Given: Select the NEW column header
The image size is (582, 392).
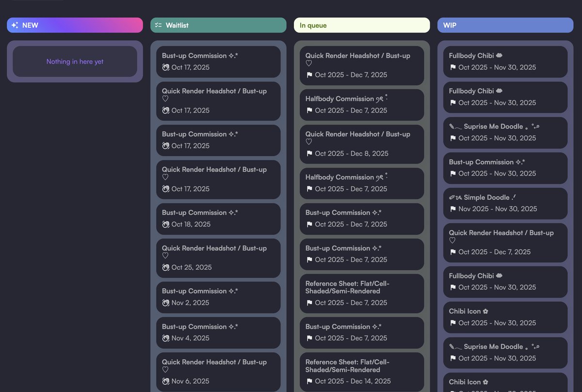Looking at the screenshot, I should click(x=75, y=25).
